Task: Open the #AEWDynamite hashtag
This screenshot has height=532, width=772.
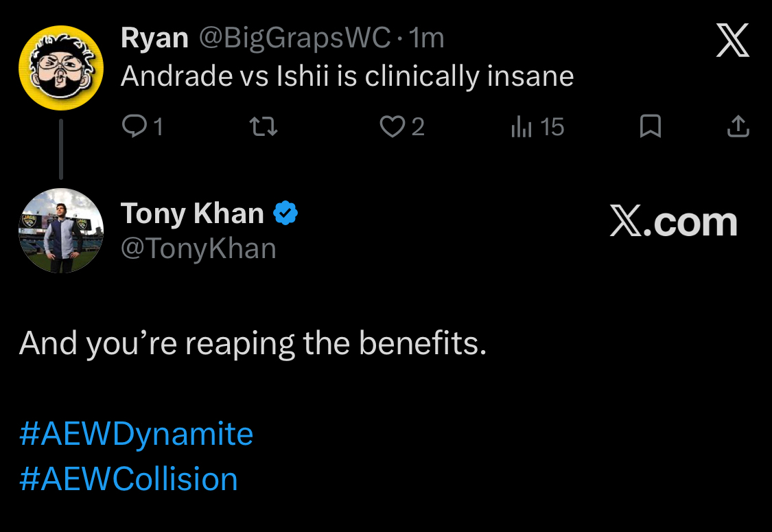Action: point(137,435)
